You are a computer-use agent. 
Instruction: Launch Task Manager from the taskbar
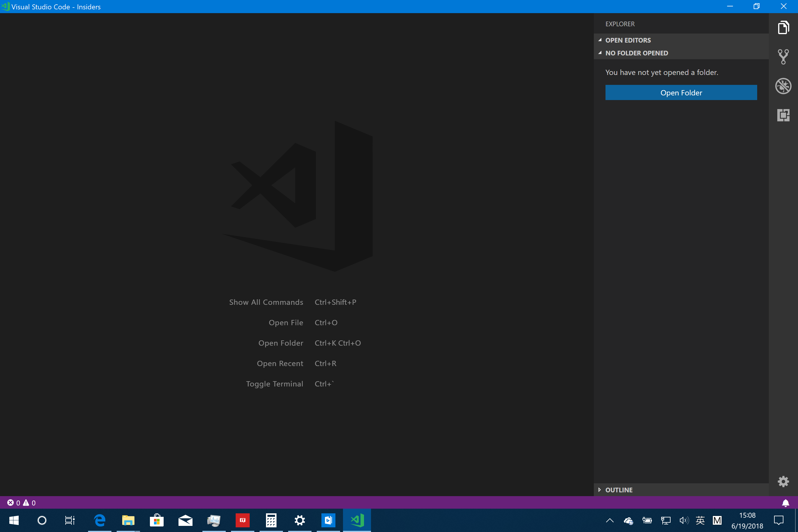click(214, 520)
